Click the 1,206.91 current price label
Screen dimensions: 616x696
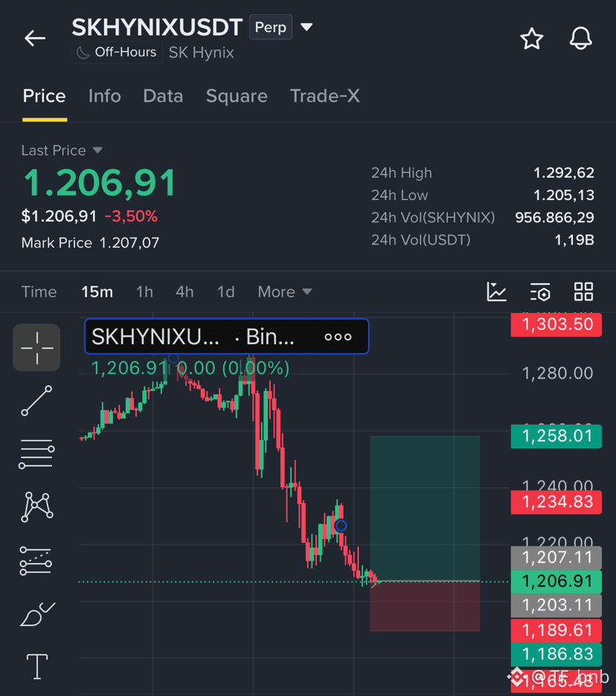(x=556, y=581)
